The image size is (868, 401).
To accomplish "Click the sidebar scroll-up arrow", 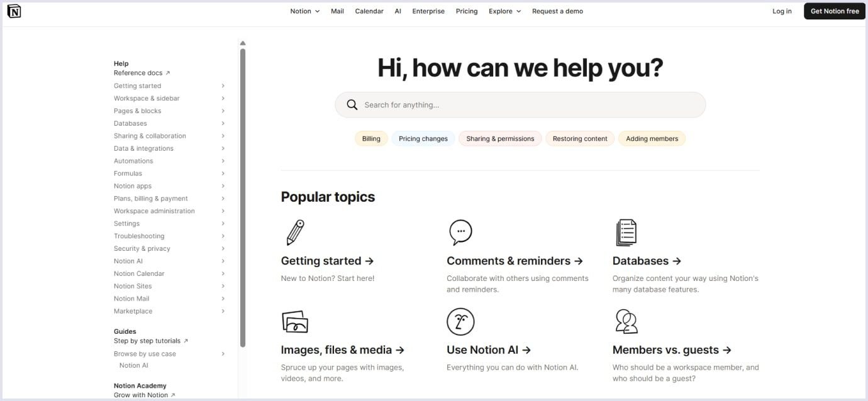I will pyautogui.click(x=243, y=43).
